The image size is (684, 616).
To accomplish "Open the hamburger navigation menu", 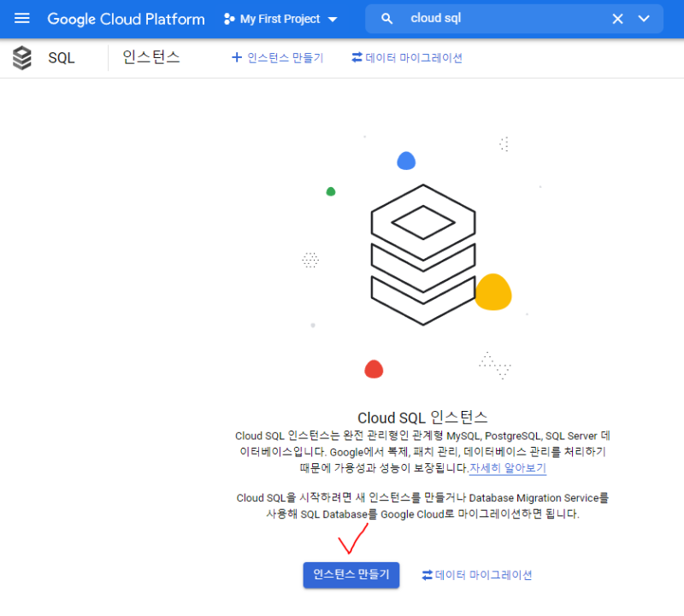I will click(22, 18).
